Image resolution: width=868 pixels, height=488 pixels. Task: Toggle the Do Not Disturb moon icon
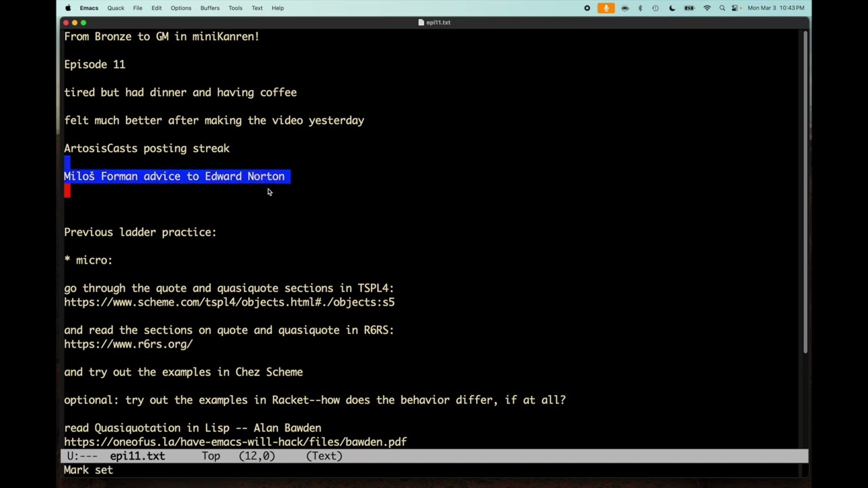(x=672, y=8)
